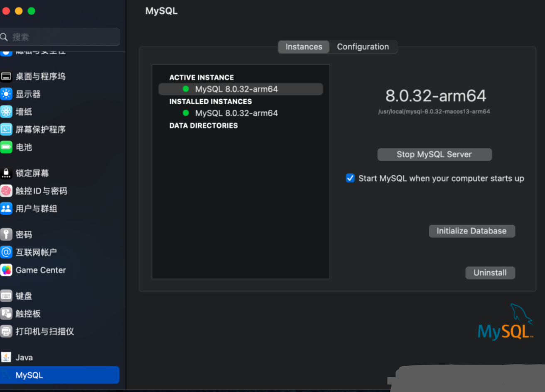
Task: Select the Instances tab
Action: [304, 47]
